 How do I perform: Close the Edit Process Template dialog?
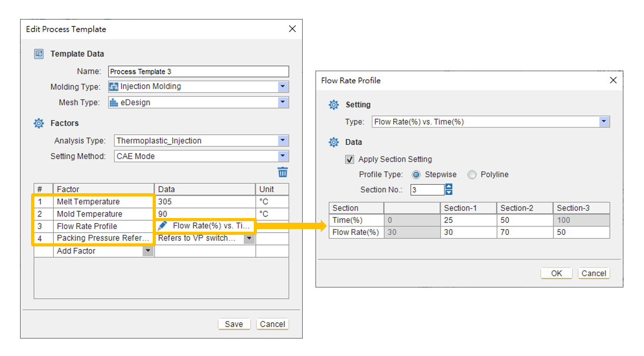(292, 29)
